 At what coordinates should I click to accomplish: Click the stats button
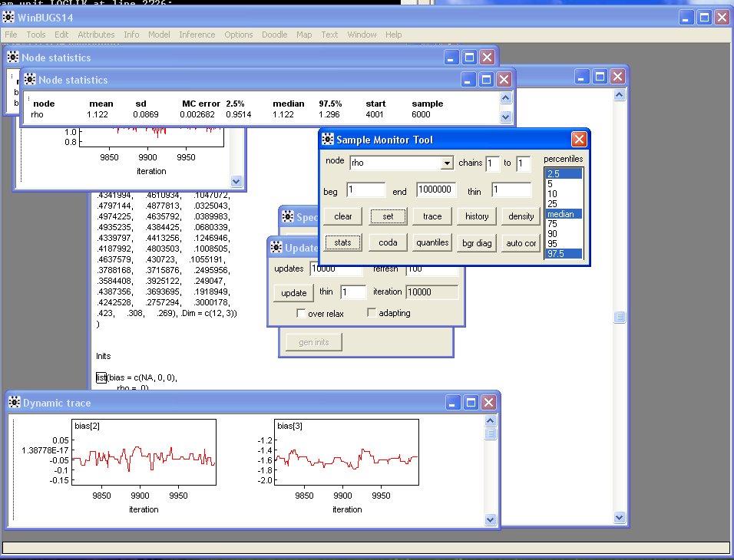[342, 242]
